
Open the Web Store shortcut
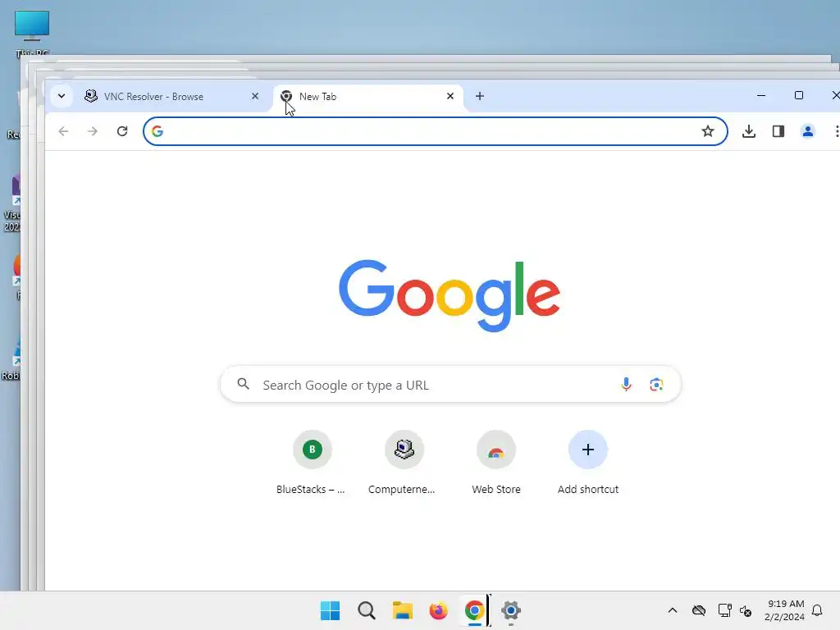[496, 463]
